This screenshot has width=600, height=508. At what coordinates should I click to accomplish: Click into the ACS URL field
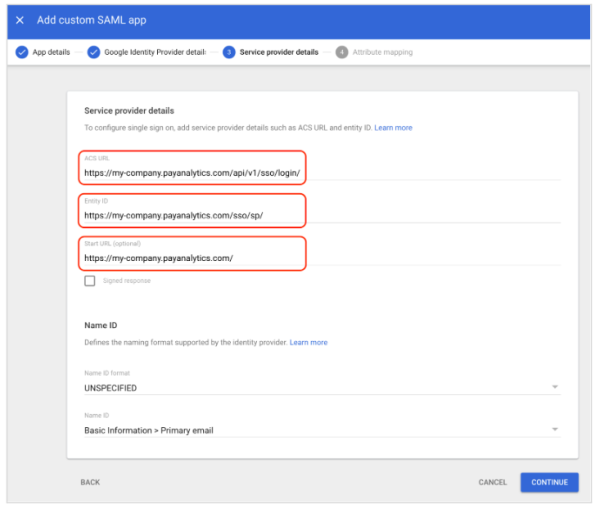192,173
